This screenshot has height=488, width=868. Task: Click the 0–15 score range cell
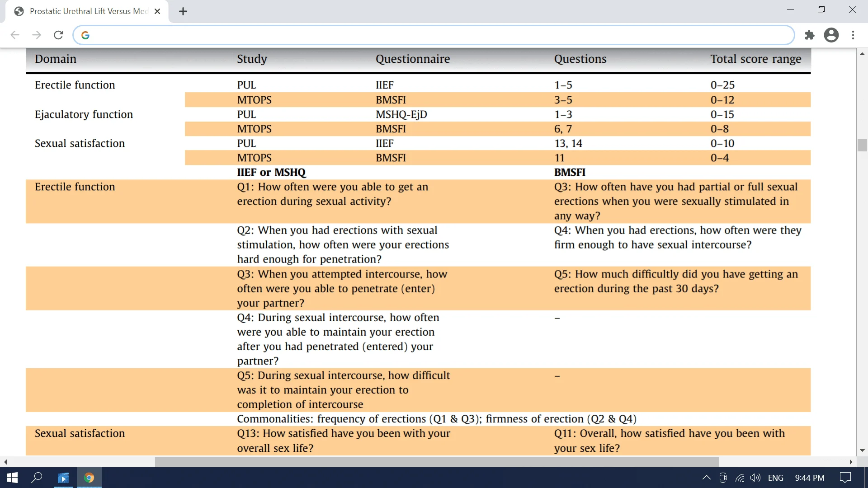tap(722, 114)
